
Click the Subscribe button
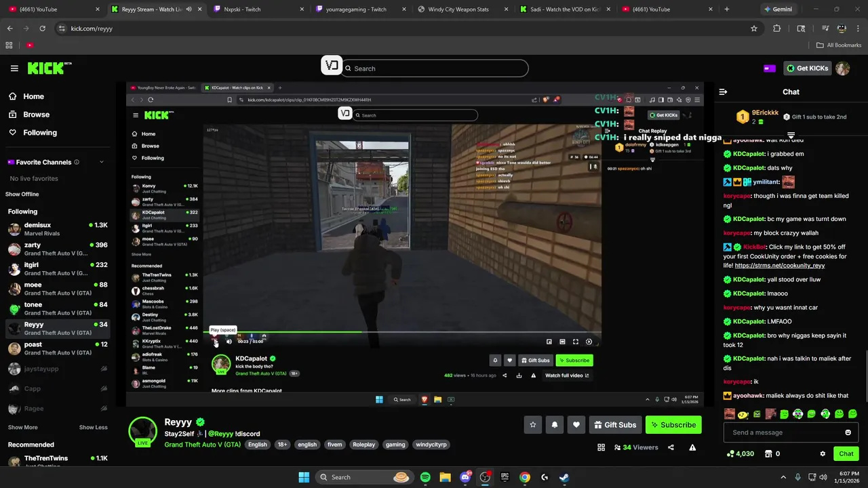tap(673, 425)
